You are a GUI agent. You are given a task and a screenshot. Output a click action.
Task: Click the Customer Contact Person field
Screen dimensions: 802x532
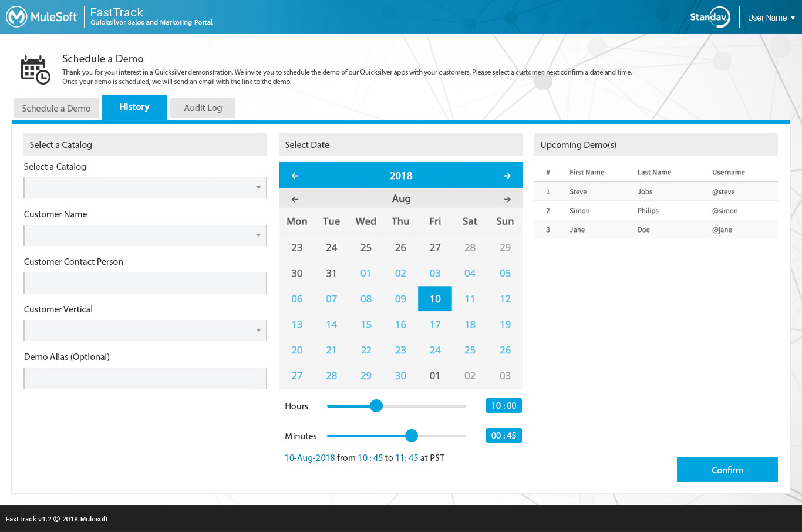145,283
